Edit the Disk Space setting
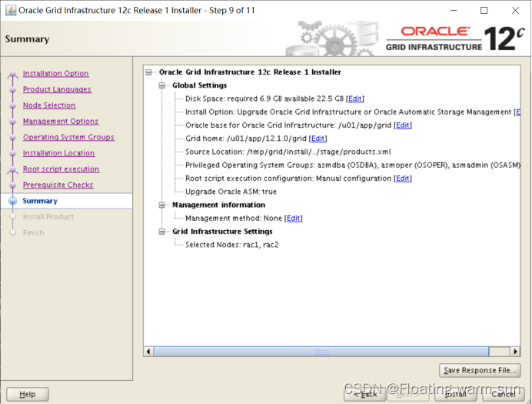This screenshot has height=404, width=532. 355,98
